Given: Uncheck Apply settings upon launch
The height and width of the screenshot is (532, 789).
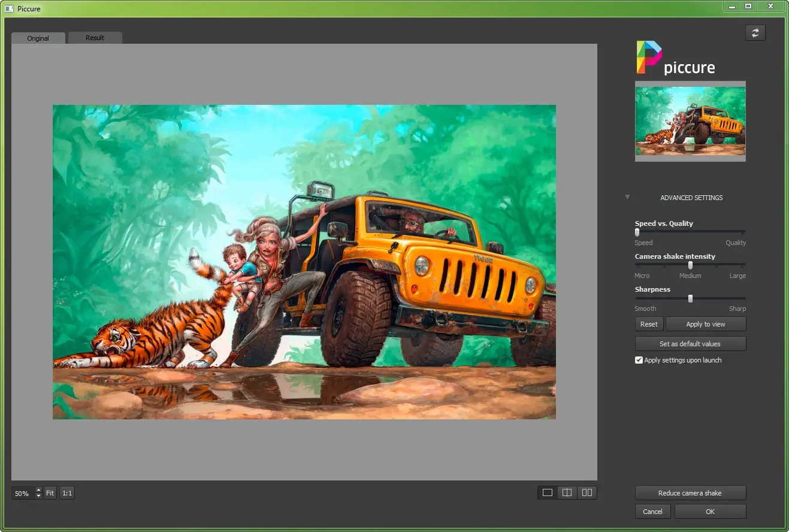Looking at the screenshot, I should tap(639, 359).
